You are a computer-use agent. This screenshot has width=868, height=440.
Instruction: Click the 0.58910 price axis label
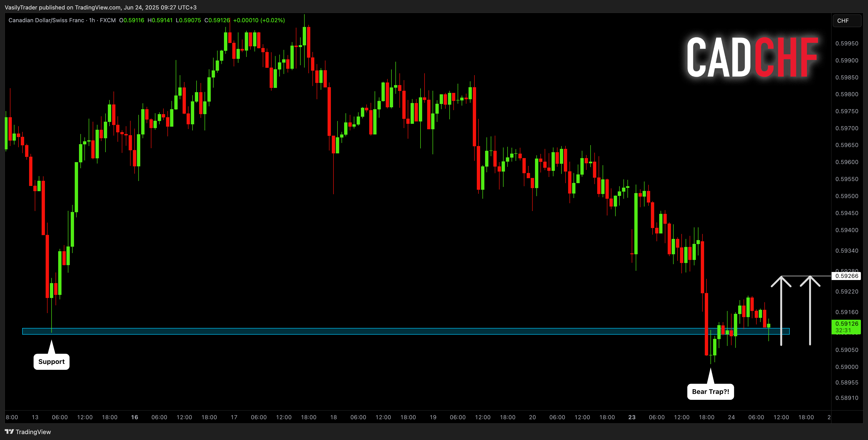847,398
